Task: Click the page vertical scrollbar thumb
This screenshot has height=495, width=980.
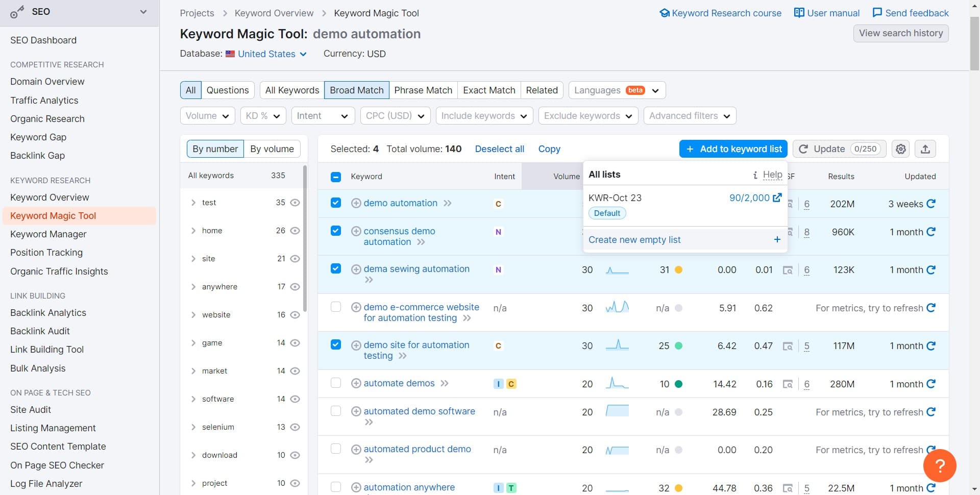Action: tap(974, 43)
